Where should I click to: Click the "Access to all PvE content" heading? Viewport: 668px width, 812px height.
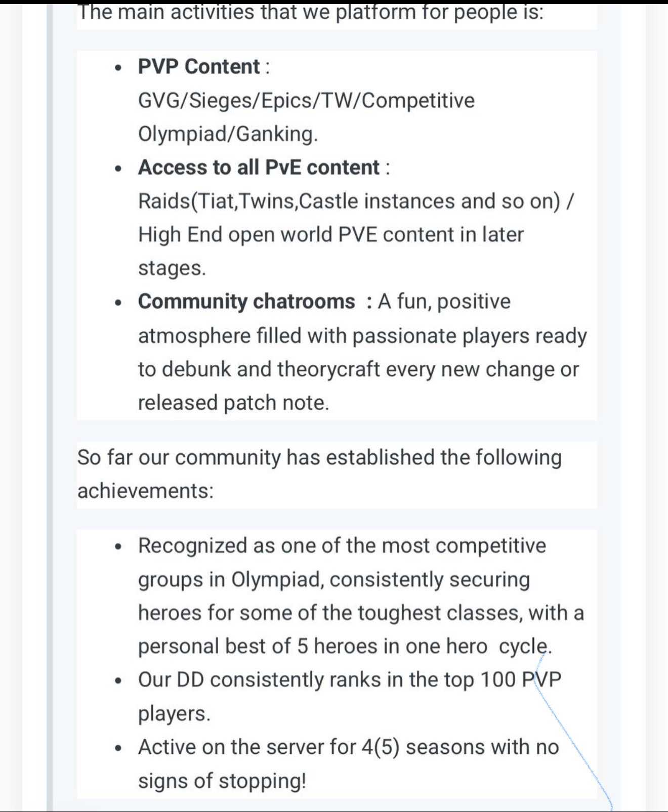[x=259, y=167]
